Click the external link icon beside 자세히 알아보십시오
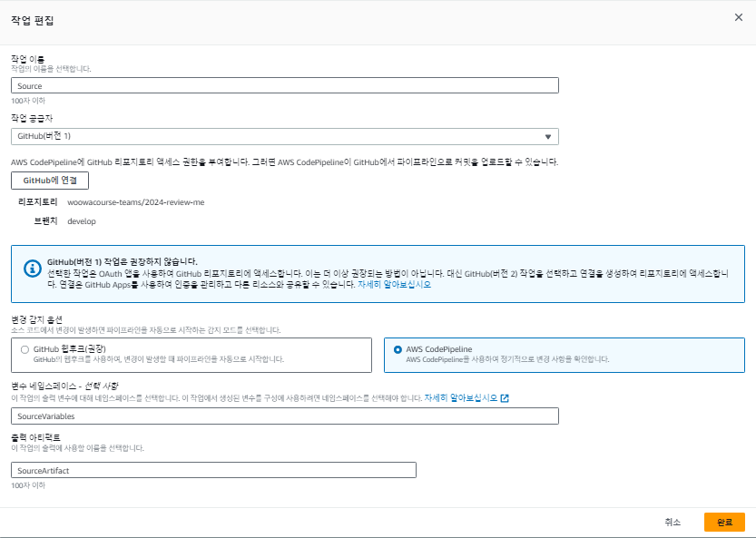The height and width of the screenshot is (538, 756). (505, 398)
